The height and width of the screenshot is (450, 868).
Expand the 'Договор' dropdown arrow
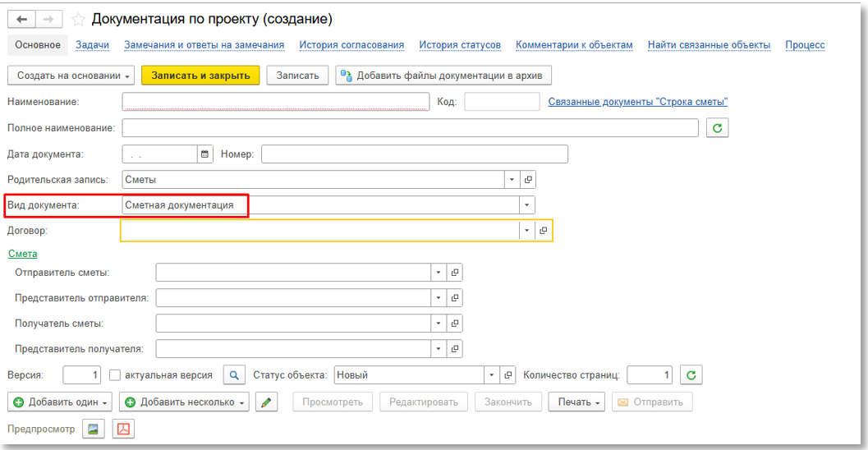526,232
